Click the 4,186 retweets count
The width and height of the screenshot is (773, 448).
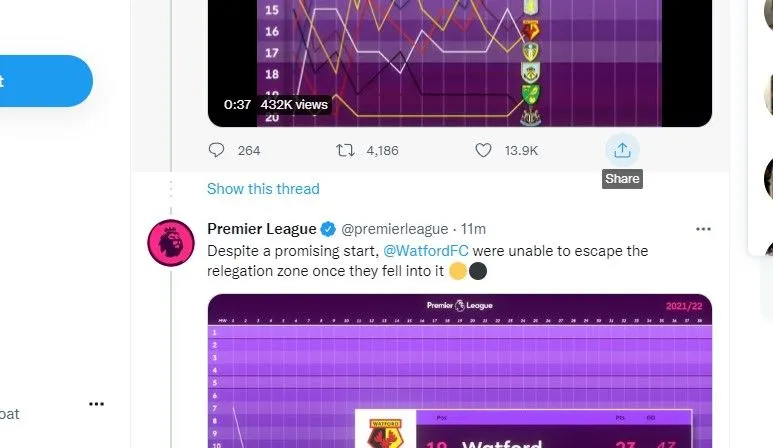point(382,150)
